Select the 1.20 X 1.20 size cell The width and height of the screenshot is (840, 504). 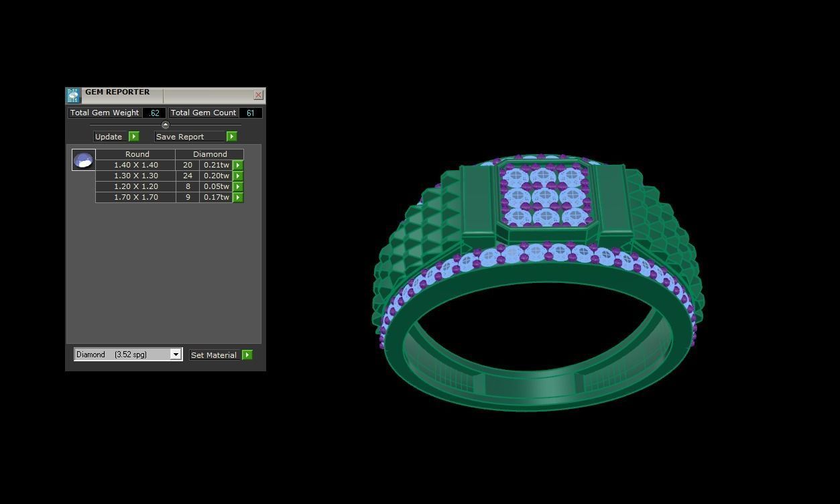[136, 186]
